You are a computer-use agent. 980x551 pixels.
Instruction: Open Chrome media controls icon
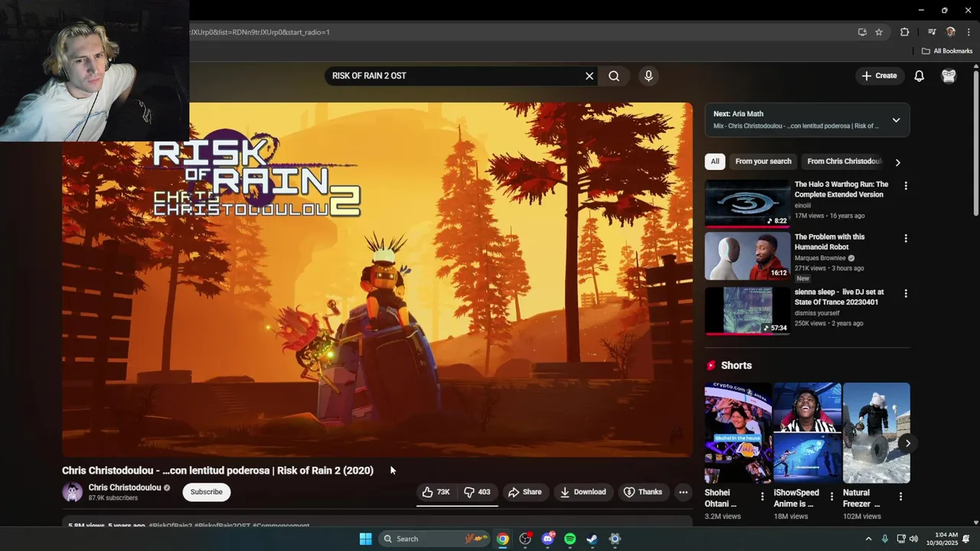pyautogui.click(x=932, y=32)
